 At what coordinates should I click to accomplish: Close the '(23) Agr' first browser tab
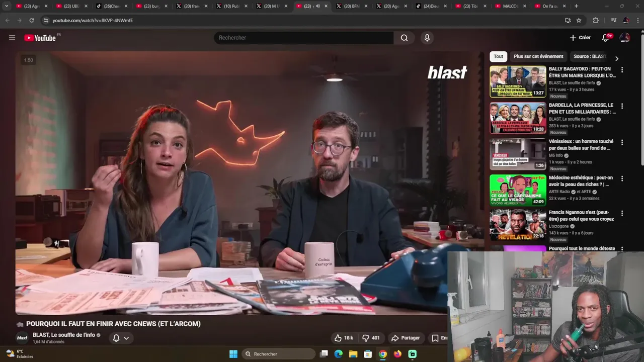point(46,6)
